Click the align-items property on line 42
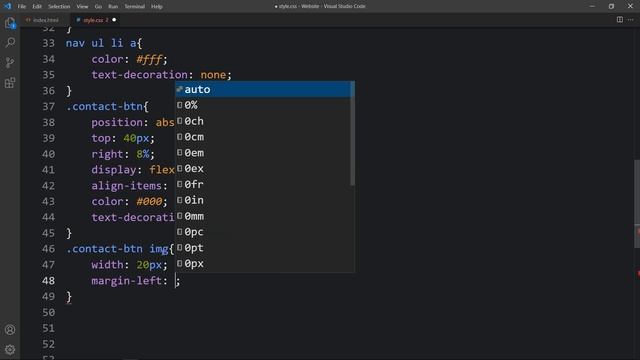 coord(127,186)
